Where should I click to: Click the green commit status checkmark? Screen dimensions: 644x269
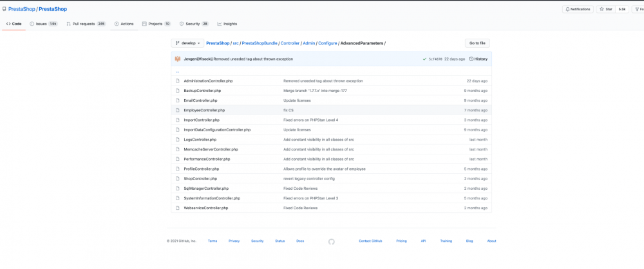pyautogui.click(x=424, y=59)
